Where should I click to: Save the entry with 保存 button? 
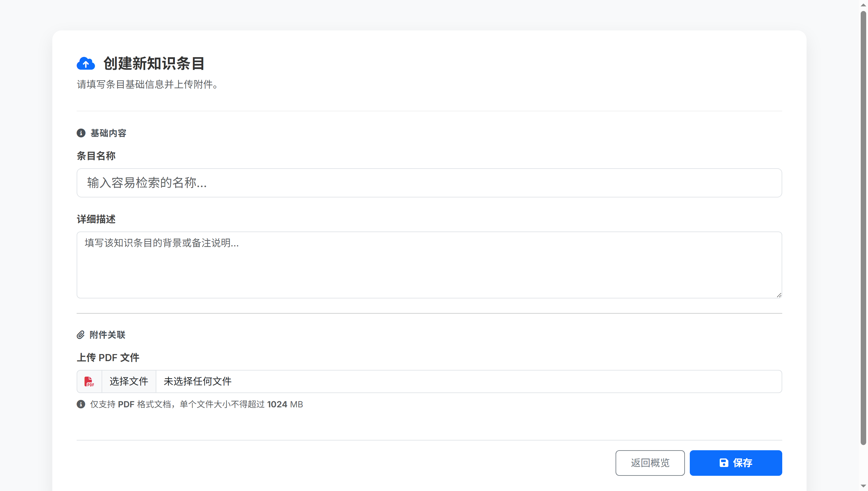tap(735, 463)
